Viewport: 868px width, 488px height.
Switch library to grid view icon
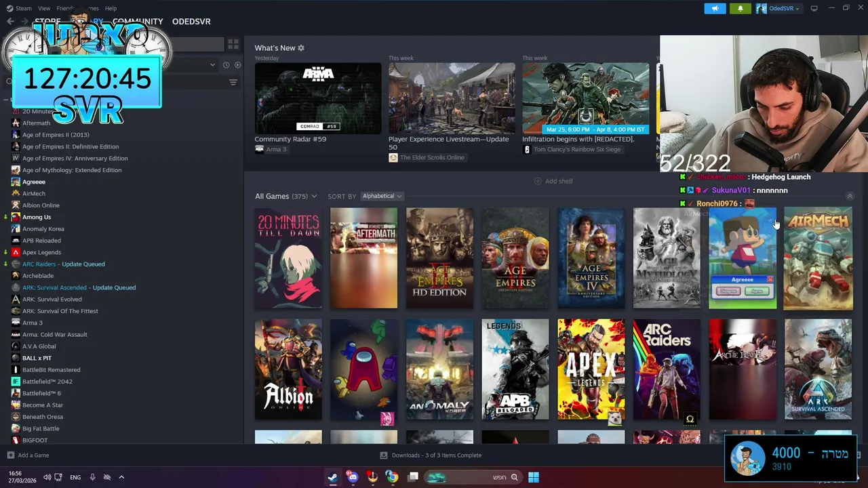point(233,45)
